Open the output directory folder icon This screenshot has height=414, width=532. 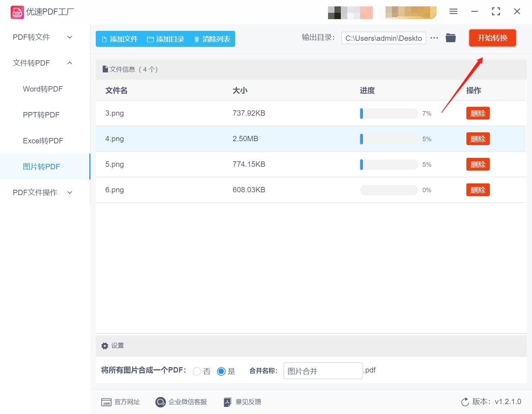(x=450, y=38)
